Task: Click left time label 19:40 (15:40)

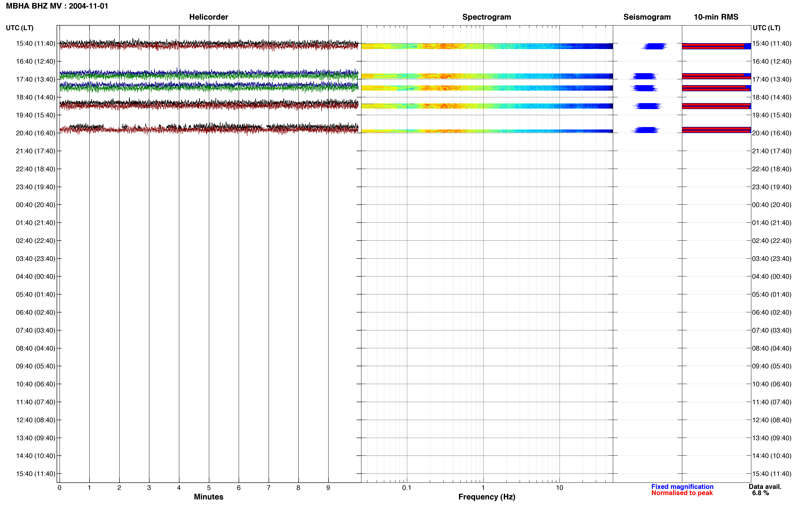Action: coord(36,115)
